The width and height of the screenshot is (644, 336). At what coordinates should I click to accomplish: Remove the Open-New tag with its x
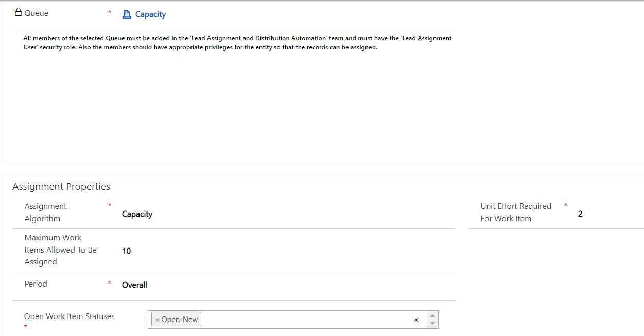click(158, 320)
